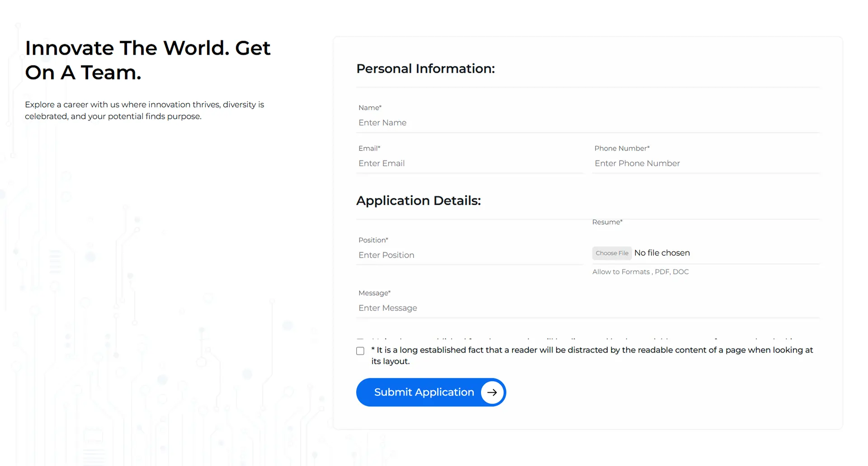The width and height of the screenshot is (868, 466).
Task: Click the Enter Name input field
Action: click(452, 122)
